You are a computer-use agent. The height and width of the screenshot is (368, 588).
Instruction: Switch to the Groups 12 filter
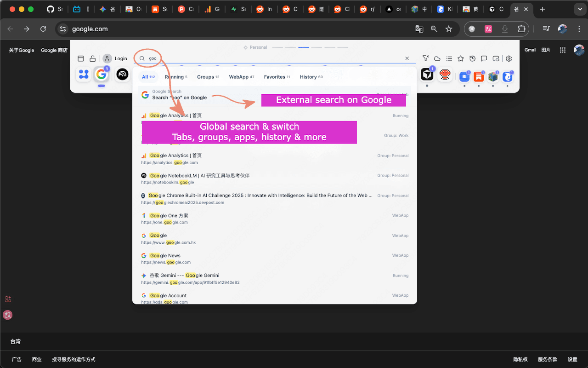pos(208,77)
